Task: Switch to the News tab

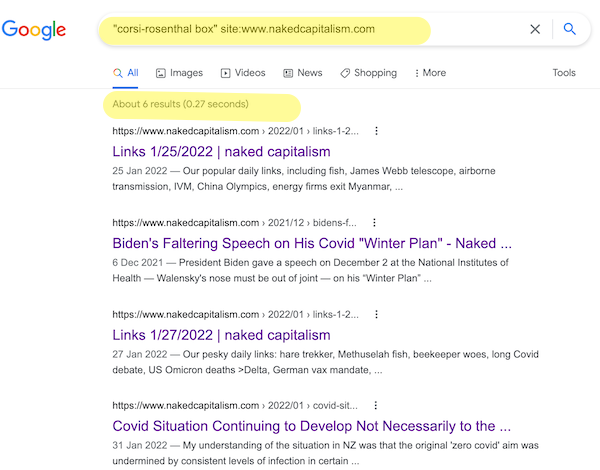Action: click(302, 73)
